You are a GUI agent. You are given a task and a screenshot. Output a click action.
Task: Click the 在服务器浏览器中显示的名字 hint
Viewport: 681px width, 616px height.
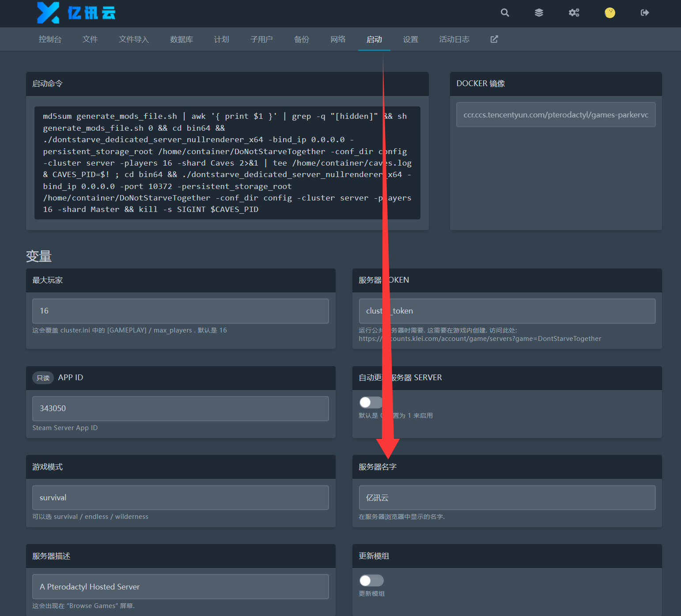[x=401, y=517]
